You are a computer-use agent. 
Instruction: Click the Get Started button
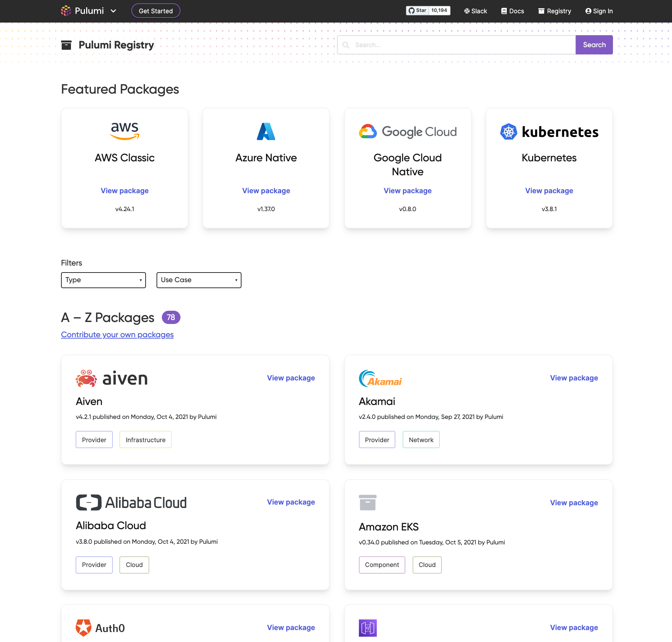(x=156, y=11)
